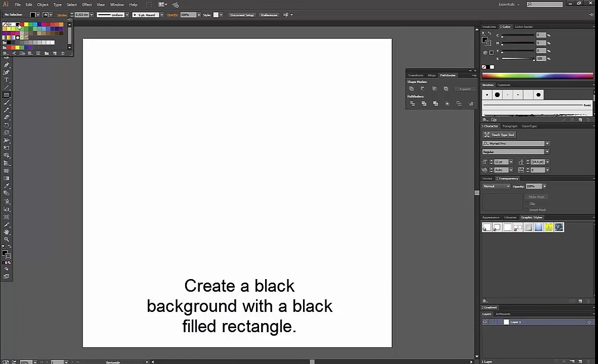Viewport: 598px width, 364px height.
Task: Open the 5 pt. Round brush dropdown
Action: [x=162, y=15]
